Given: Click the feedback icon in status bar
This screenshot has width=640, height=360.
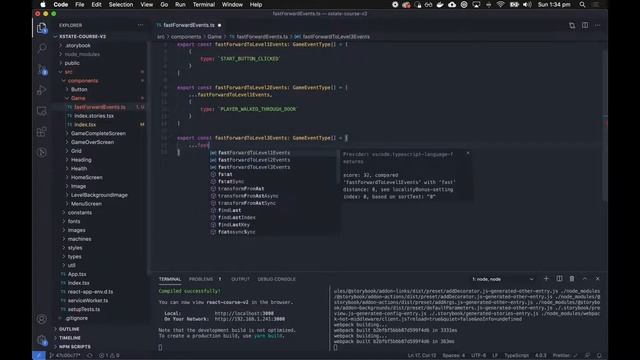Looking at the screenshot, I should coord(587,356).
